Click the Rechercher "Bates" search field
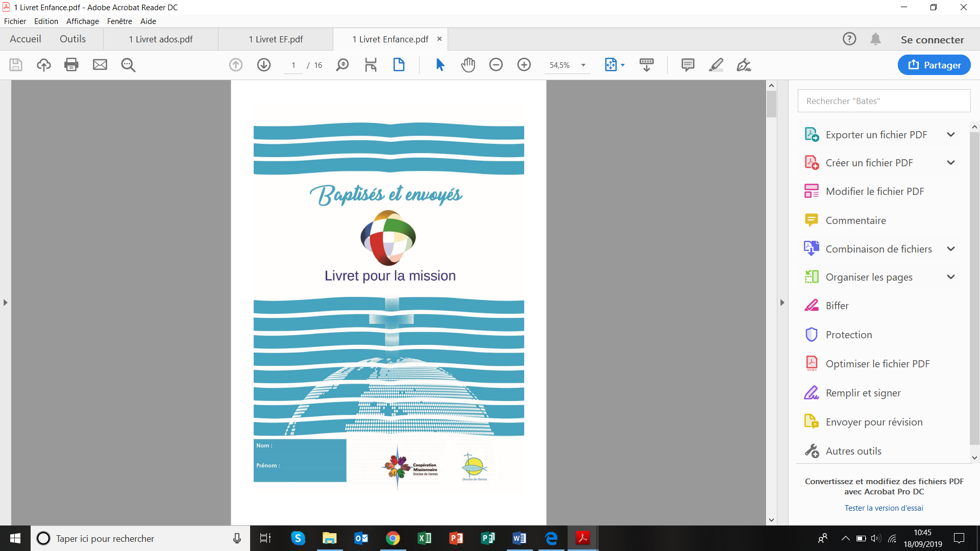The height and width of the screenshot is (551, 980). pyautogui.click(x=884, y=101)
